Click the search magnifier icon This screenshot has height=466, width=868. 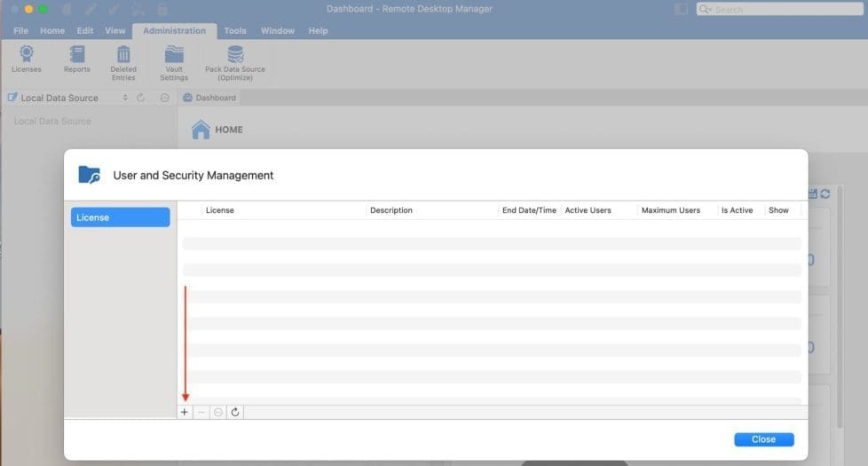pos(706,10)
